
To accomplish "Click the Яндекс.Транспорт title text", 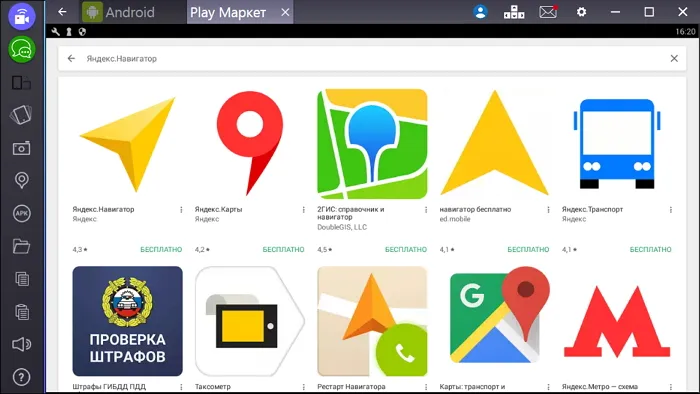I will pyautogui.click(x=592, y=209).
